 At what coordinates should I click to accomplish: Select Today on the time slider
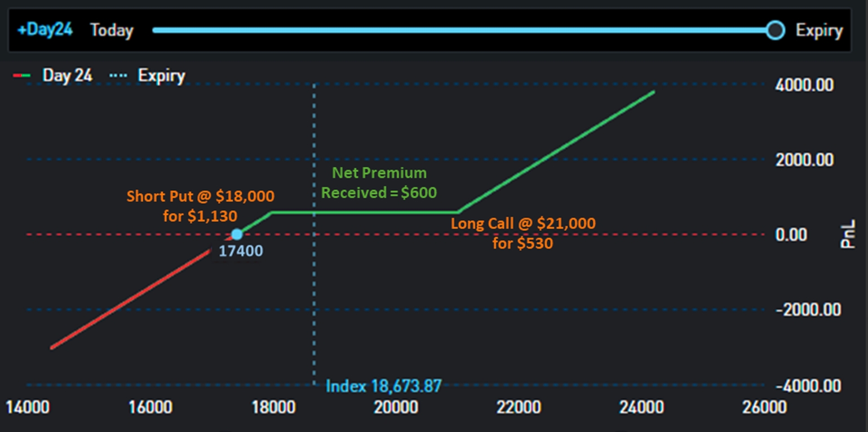tap(112, 30)
